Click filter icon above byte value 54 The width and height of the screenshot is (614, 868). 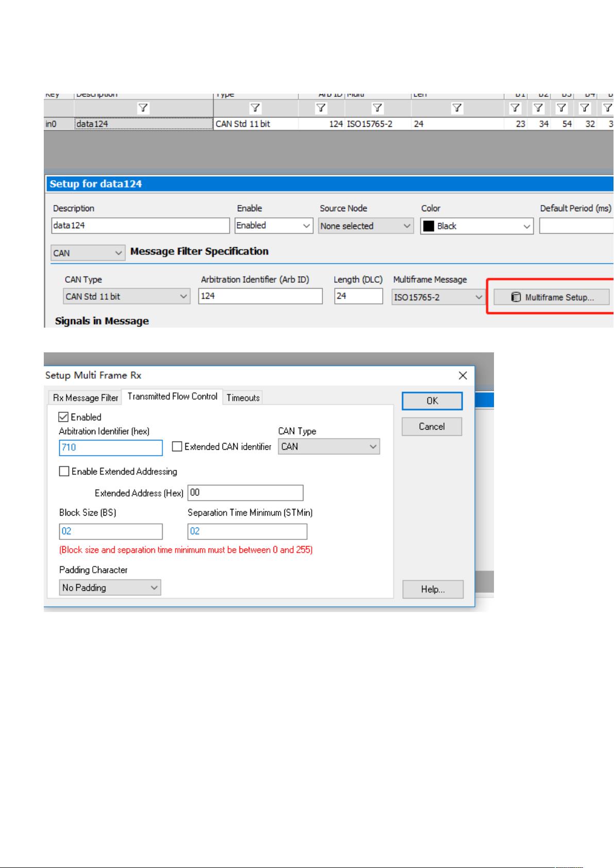click(561, 108)
